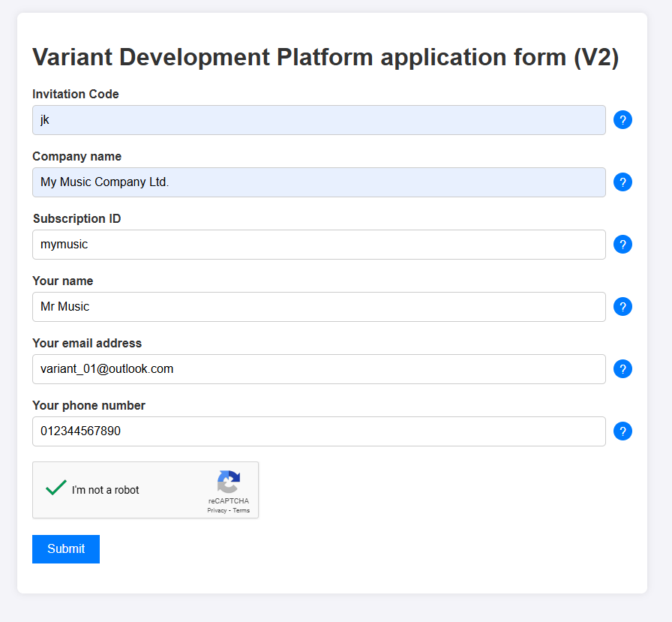
Task: Open the reCAPTCHA Terms link
Action: [241, 510]
